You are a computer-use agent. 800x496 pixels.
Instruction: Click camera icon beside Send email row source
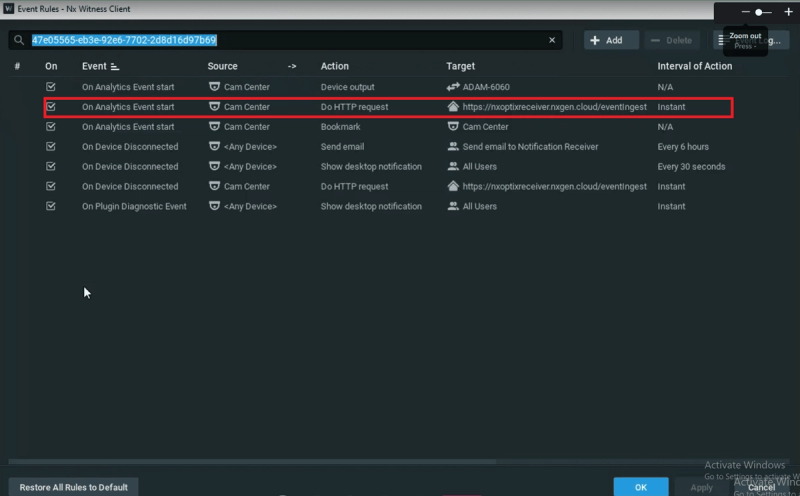214,146
